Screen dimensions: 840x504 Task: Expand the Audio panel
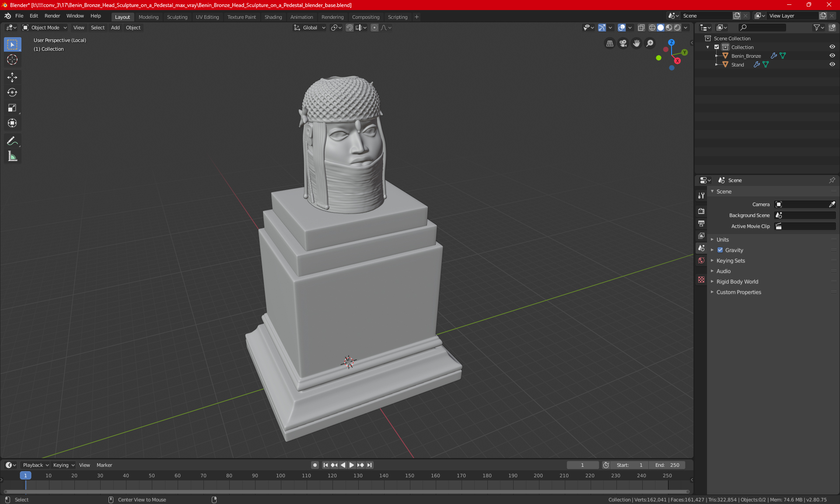(723, 271)
